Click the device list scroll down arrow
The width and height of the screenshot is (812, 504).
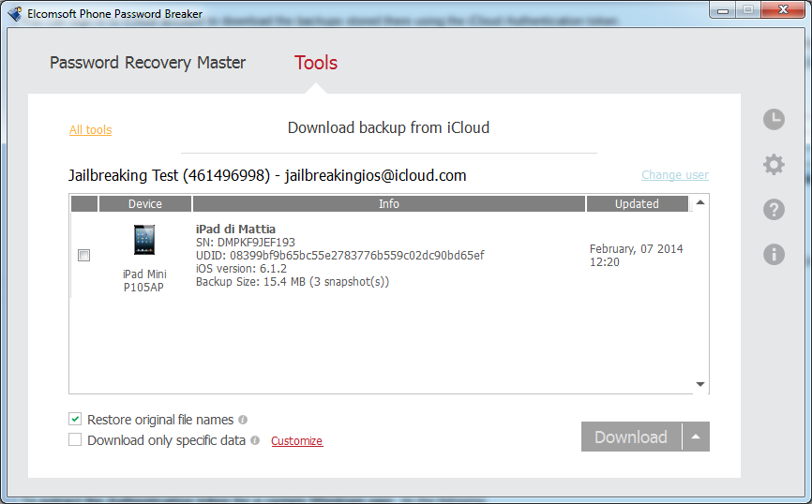[700, 384]
